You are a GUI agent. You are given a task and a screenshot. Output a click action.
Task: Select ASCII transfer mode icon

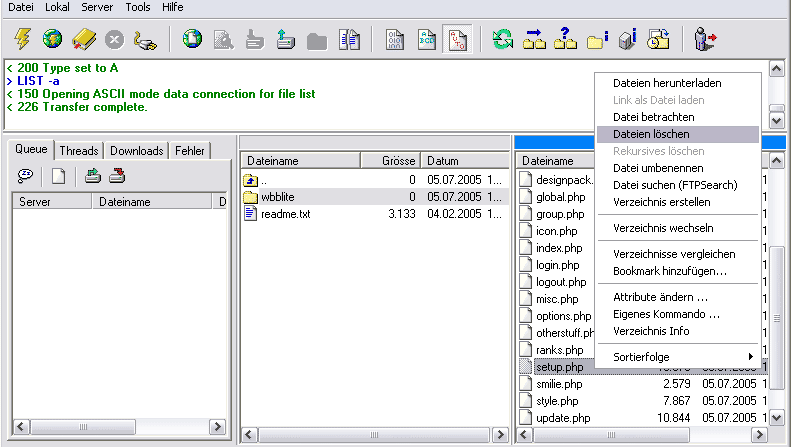tap(426, 39)
